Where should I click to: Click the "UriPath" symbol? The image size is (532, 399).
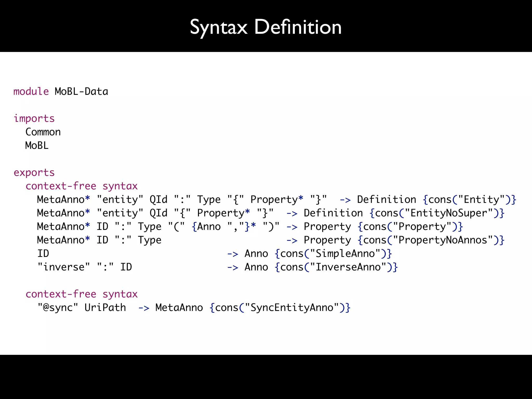[x=105, y=308]
